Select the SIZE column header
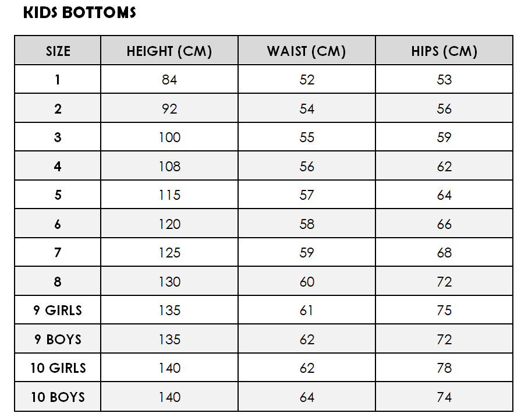 pyautogui.click(x=58, y=50)
